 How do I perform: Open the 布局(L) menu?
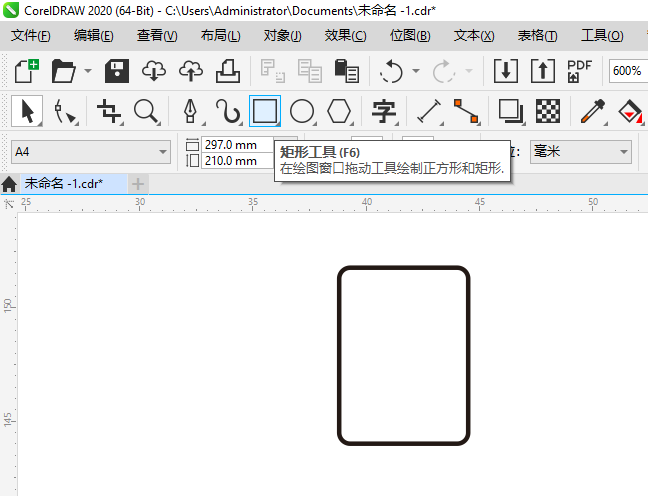point(221,36)
